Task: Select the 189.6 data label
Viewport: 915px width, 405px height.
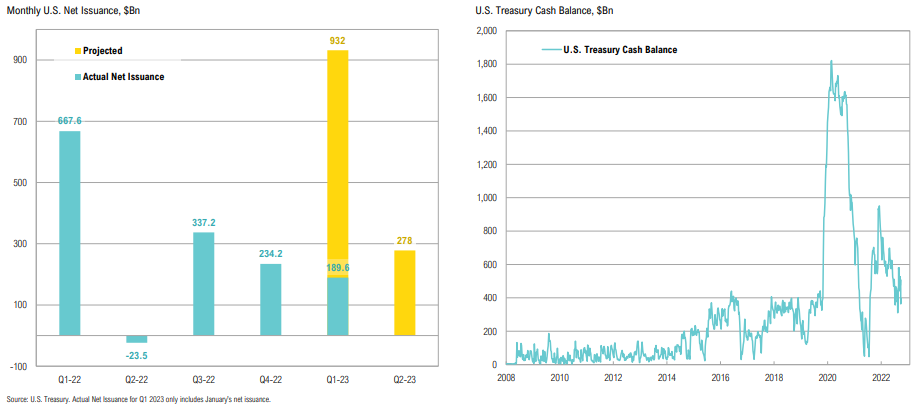Action: pos(338,268)
